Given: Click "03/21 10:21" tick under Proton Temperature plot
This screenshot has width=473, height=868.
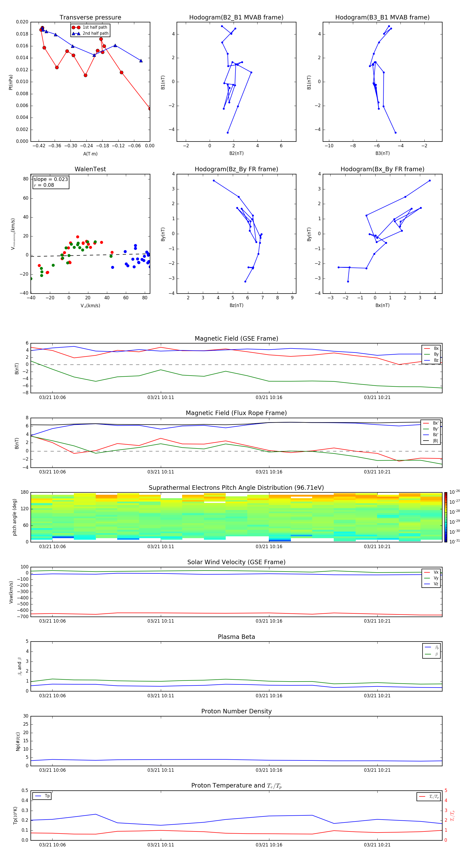Looking at the screenshot, I should click(377, 845).
